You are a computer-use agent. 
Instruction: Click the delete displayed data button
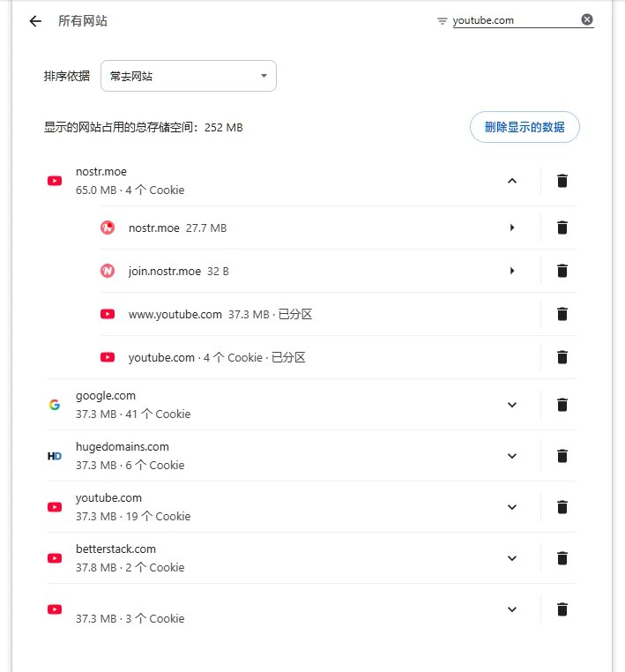525,127
